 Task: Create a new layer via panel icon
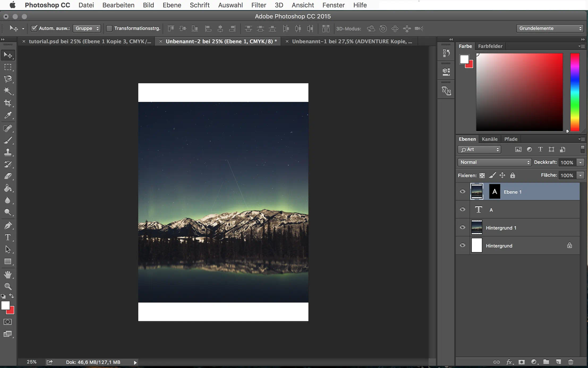coord(559,362)
